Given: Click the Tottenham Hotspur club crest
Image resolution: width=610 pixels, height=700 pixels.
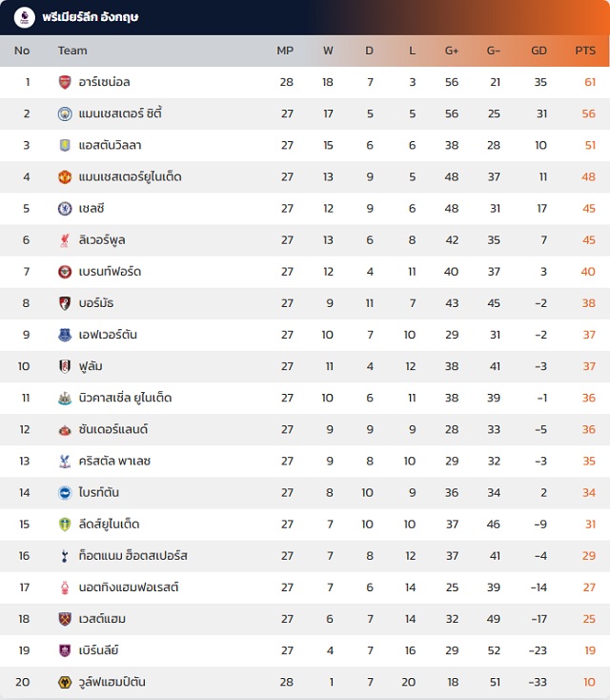Looking at the screenshot, I should point(65,556).
